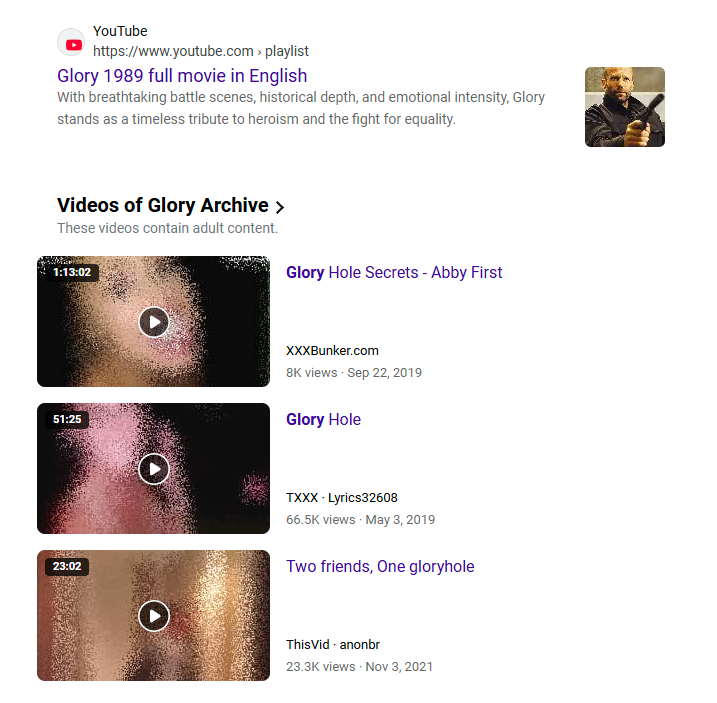Image resolution: width=717 pixels, height=703 pixels.
Task: Click the 23:02 duration badge
Action: point(67,566)
